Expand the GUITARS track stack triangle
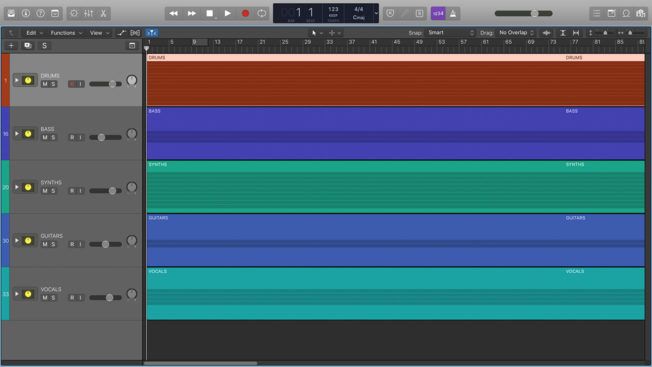652x367 pixels. pos(17,240)
